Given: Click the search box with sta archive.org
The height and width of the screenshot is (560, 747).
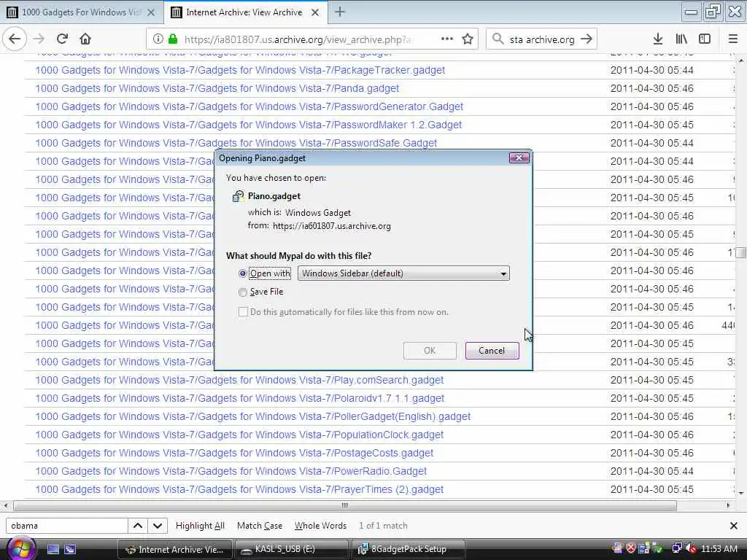Looking at the screenshot, I should [542, 39].
